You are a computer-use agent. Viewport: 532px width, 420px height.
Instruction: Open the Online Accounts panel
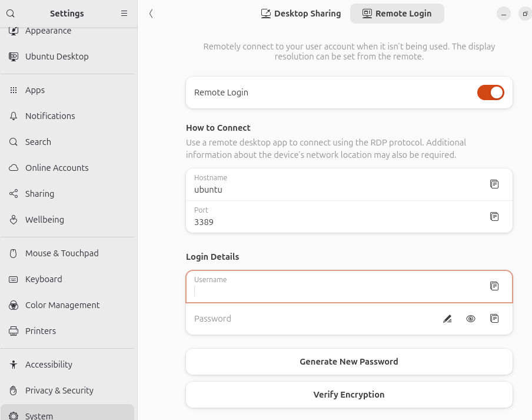tap(56, 168)
